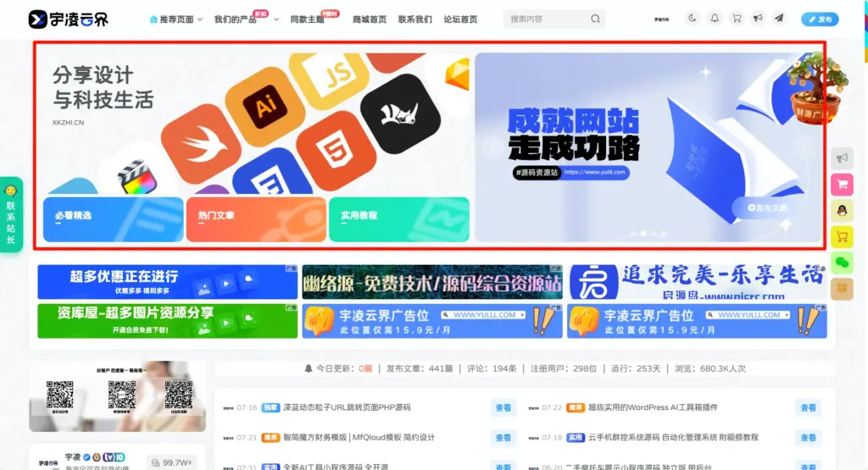The height and width of the screenshot is (470, 868).
Task: Click 查看 button for 深蓝动态粒子URL跳转页面PHP源码
Action: (503, 407)
